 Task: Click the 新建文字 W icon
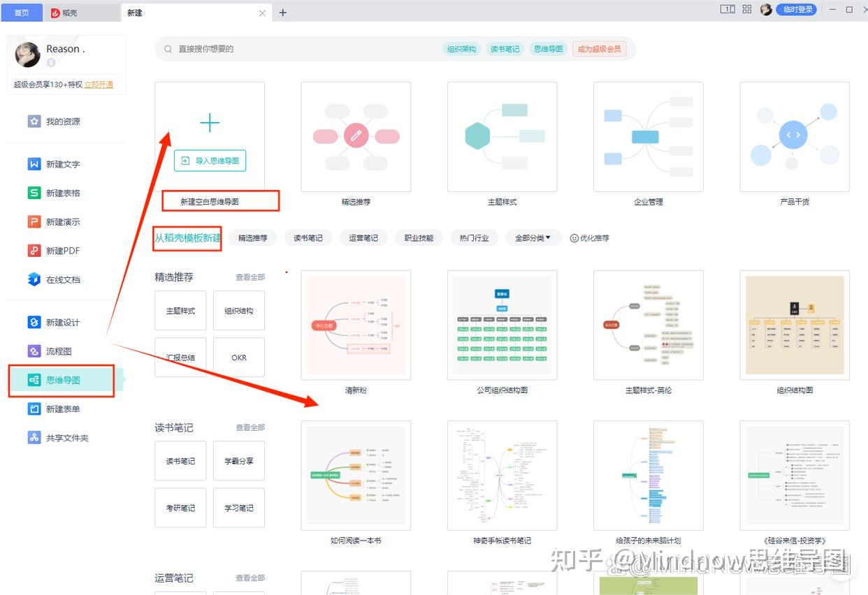(34, 164)
